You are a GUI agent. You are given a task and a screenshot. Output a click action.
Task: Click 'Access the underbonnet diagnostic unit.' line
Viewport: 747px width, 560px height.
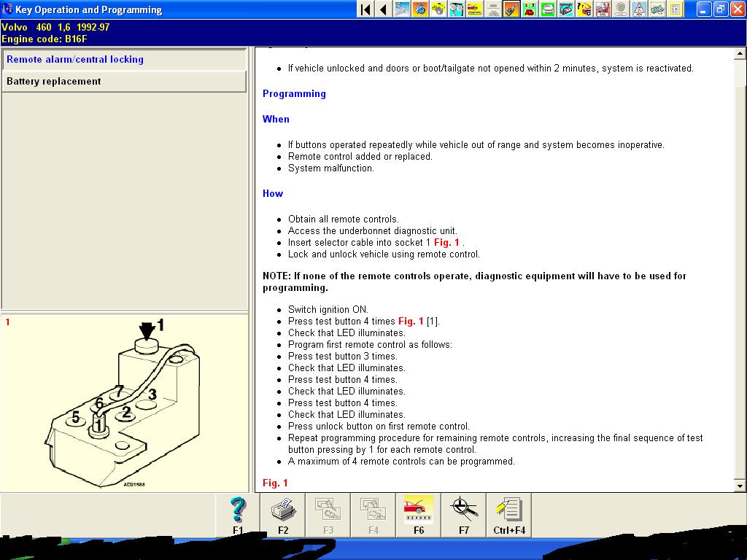pyautogui.click(x=373, y=231)
